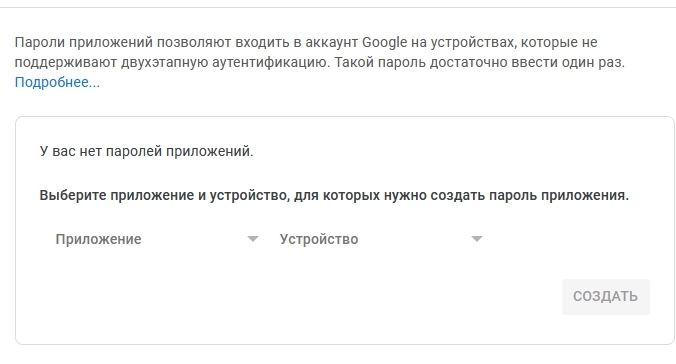Click the phrase двухэтапную аутентификацию in description
676x364 pixels.
[x=225, y=62]
